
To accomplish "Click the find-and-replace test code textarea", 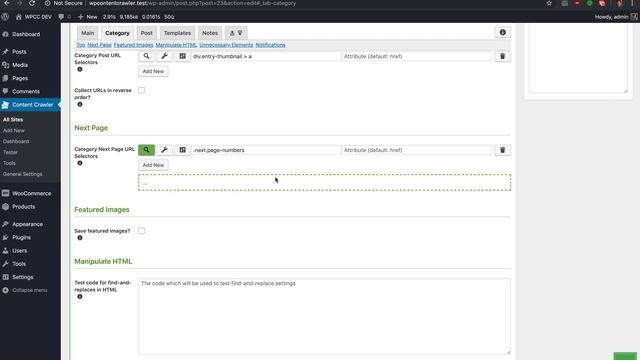I will tap(324, 316).
